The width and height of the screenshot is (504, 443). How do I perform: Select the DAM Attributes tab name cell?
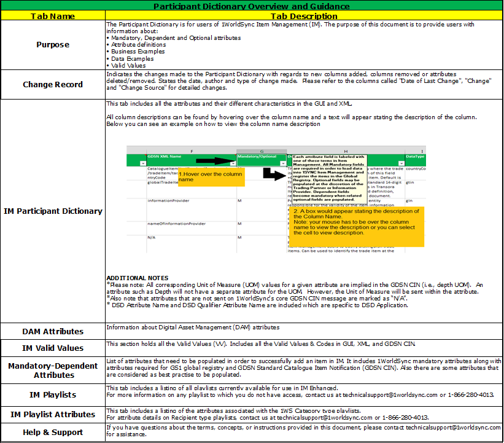coord(53,331)
